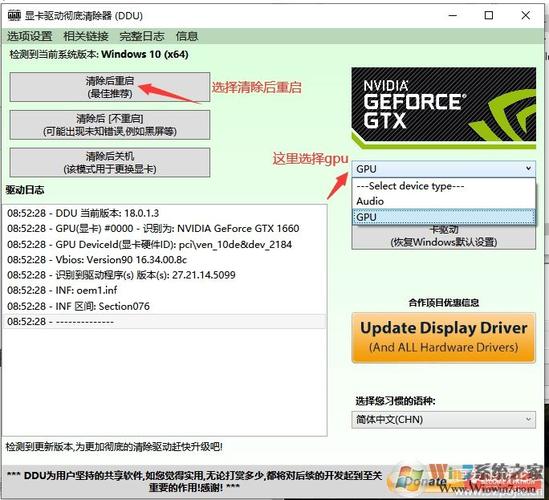Image resolution: width=549 pixels, height=500 pixels.
Task: Select Audio in the device type list
Action: click(444, 201)
